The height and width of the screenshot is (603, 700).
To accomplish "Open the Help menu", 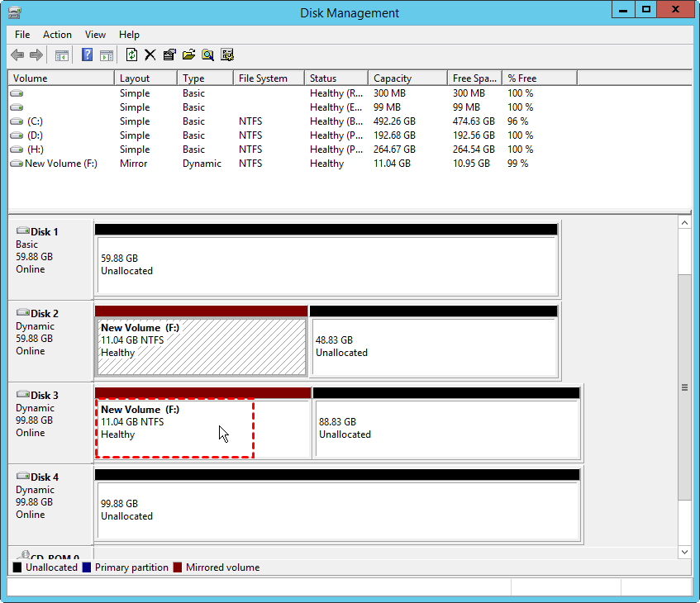I will pos(129,35).
